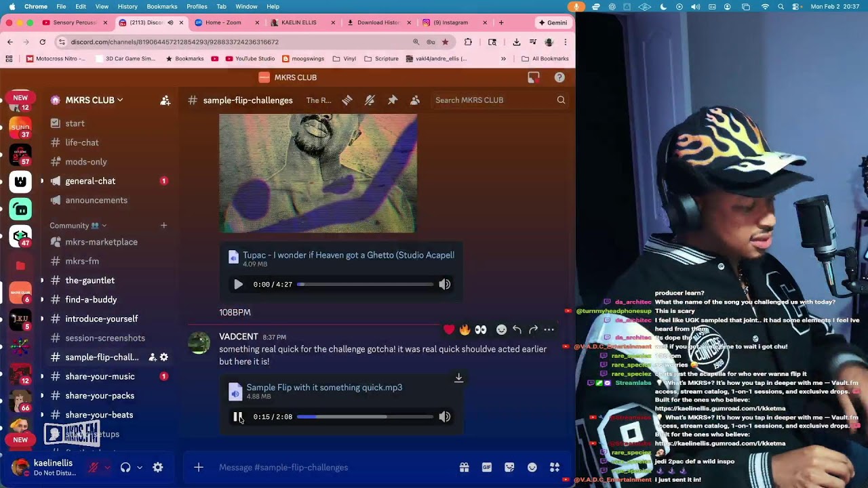Open settings gear on sample-flip-chall channel
The height and width of the screenshot is (488, 868).
[164, 357]
